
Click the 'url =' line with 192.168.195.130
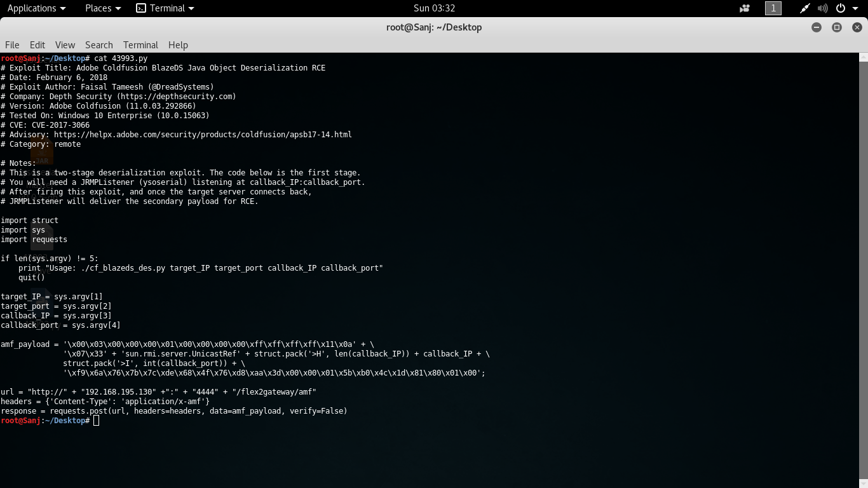158,392
